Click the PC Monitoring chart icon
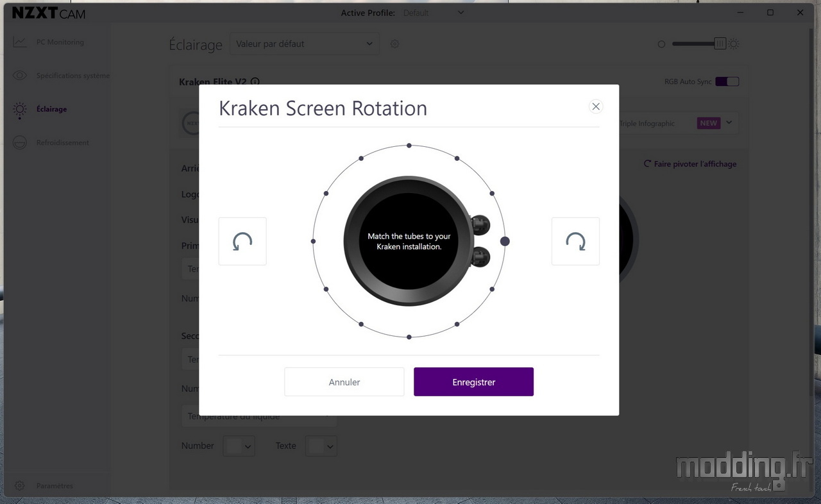The height and width of the screenshot is (504, 821). tap(20, 42)
